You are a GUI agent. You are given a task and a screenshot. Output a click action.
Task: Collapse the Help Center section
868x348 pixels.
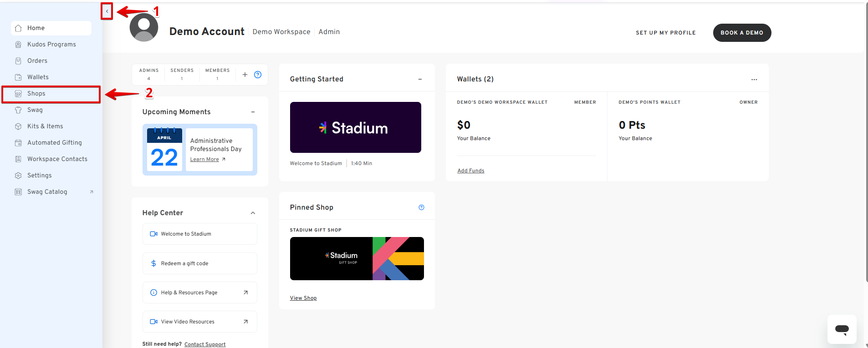(253, 213)
